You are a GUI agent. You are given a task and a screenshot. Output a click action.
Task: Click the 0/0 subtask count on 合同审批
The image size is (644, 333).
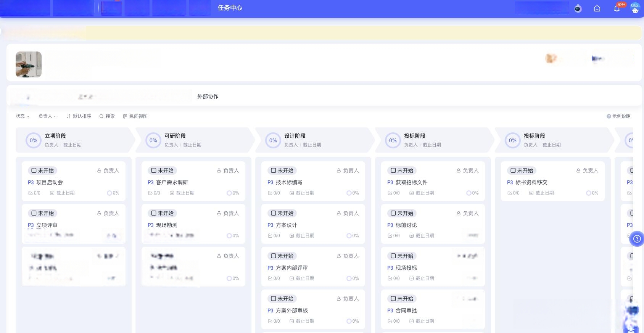point(394,321)
